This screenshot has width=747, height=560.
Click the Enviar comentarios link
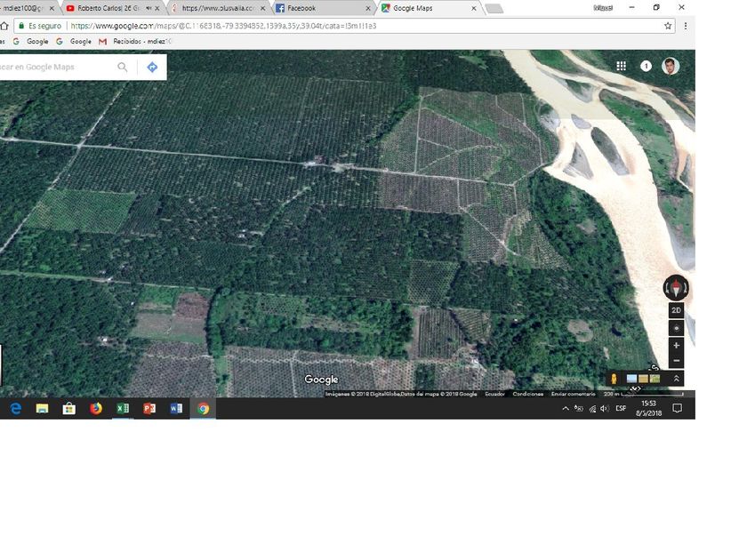573,394
